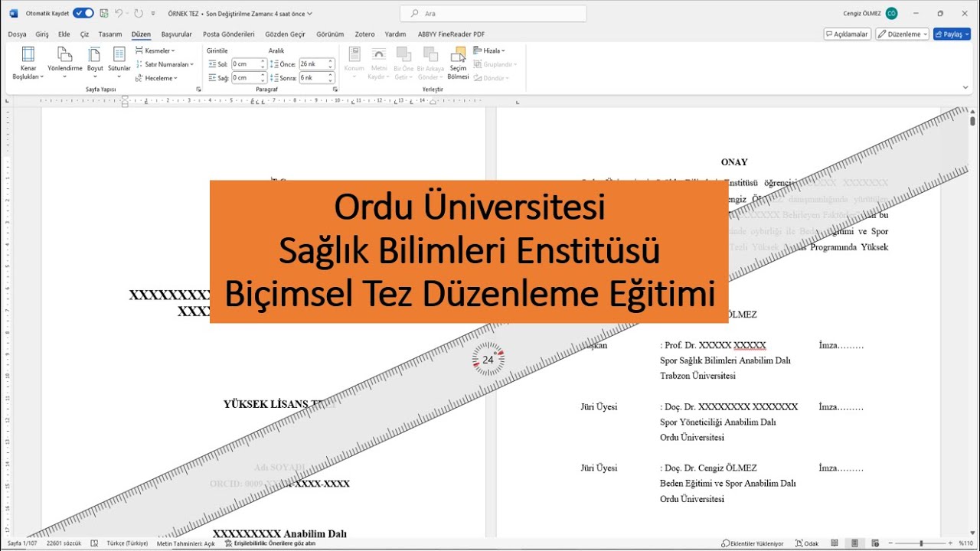Click the zoom slider handle

[x=921, y=543]
